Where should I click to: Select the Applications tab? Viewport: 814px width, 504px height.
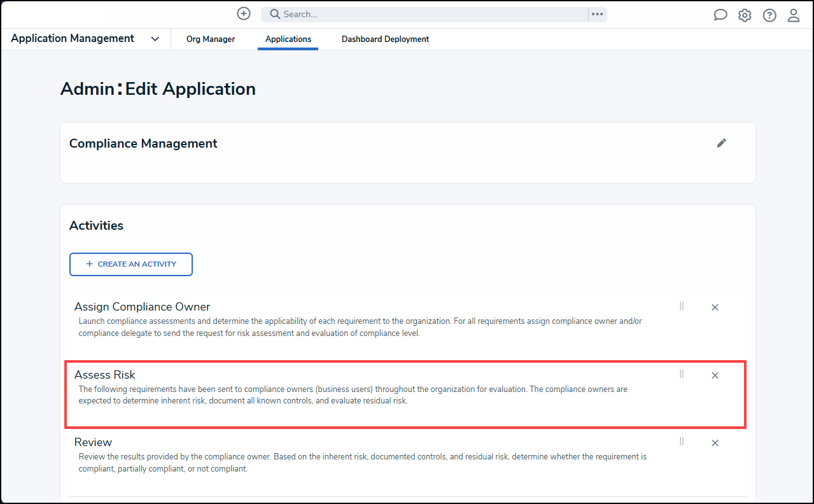tap(288, 39)
